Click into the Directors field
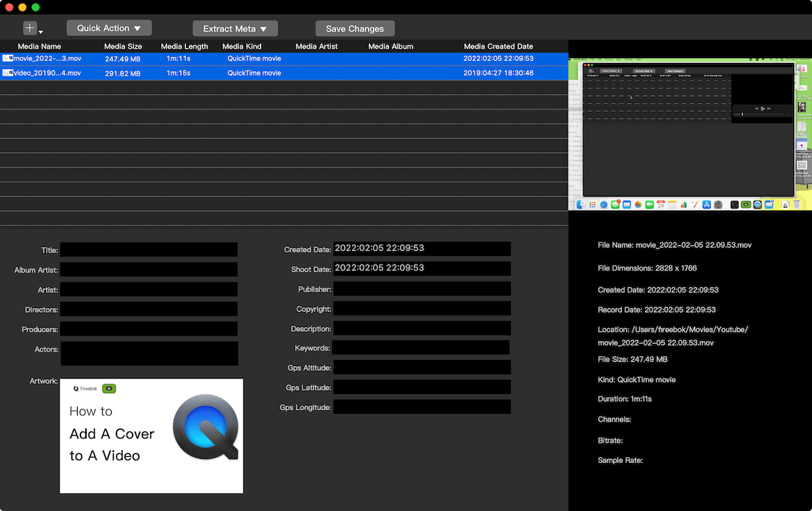This screenshot has width=812, height=511. pyautogui.click(x=149, y=309)
